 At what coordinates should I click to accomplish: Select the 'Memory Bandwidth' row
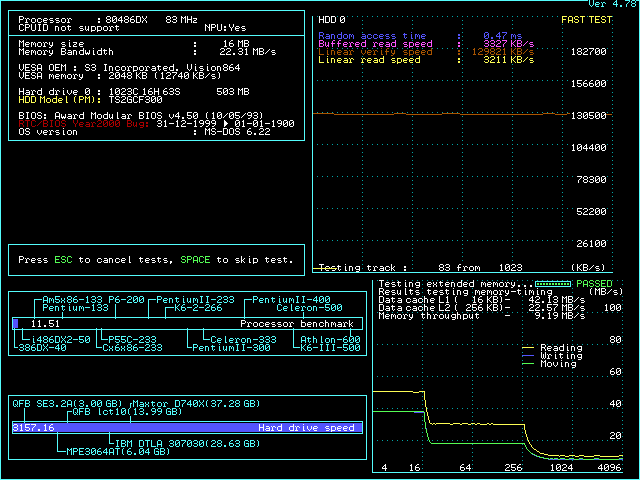click(147, 52)
